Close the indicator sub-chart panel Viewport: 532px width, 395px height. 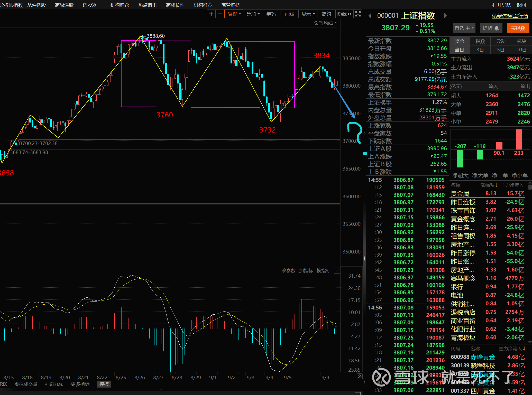337,270
